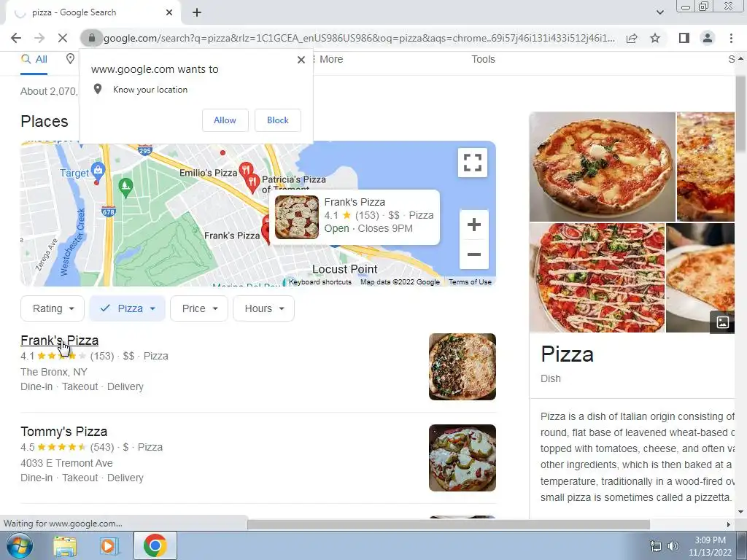
Task: Open the Frank's Pizza map info card
Action: (355, 217)
